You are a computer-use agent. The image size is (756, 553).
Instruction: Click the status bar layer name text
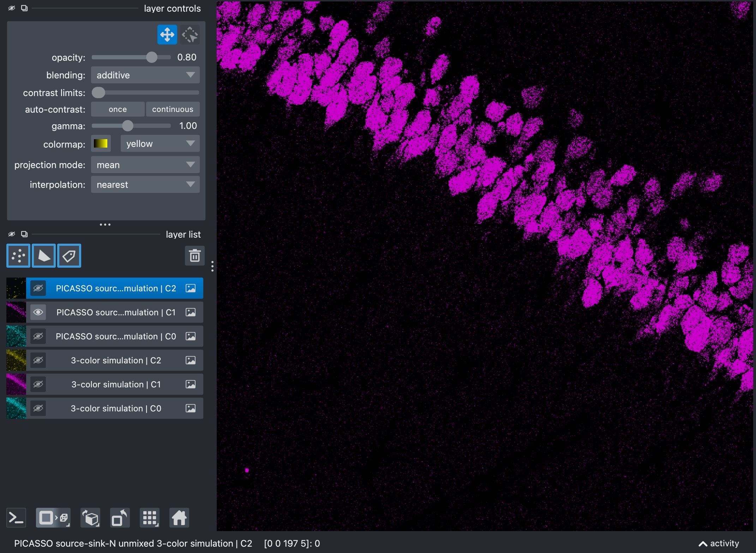(133, 543)
